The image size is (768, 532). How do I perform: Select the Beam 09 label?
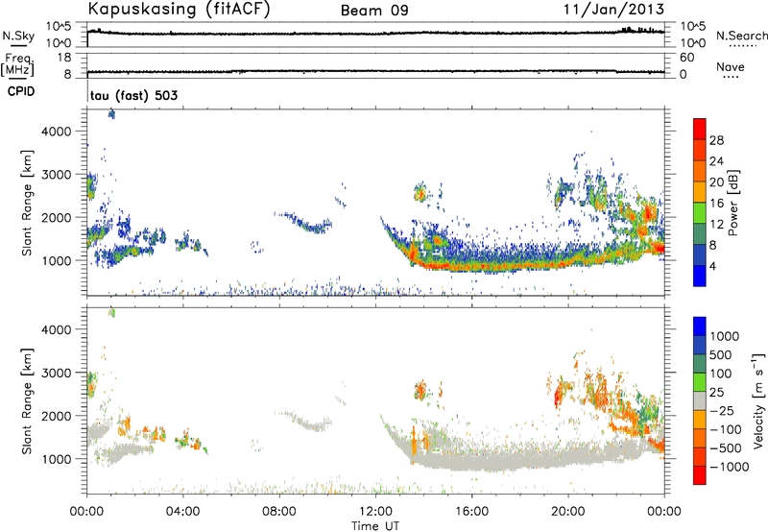[x=374, y=11]
